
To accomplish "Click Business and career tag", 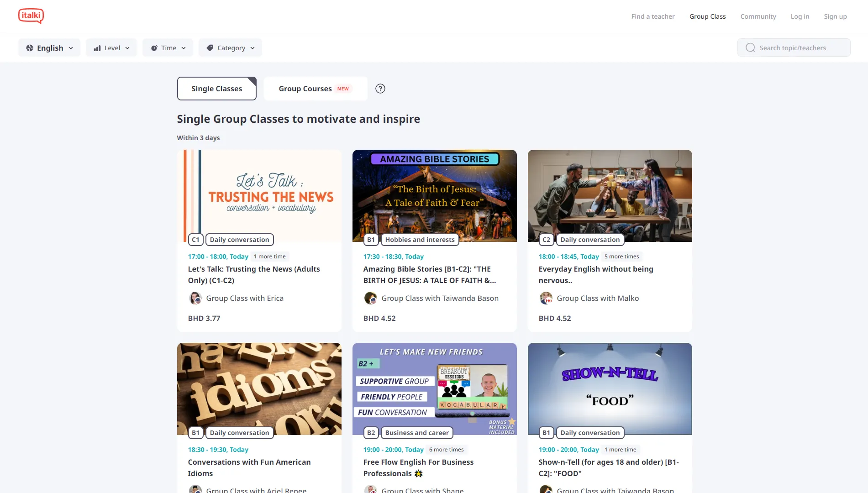I will 417,433.
